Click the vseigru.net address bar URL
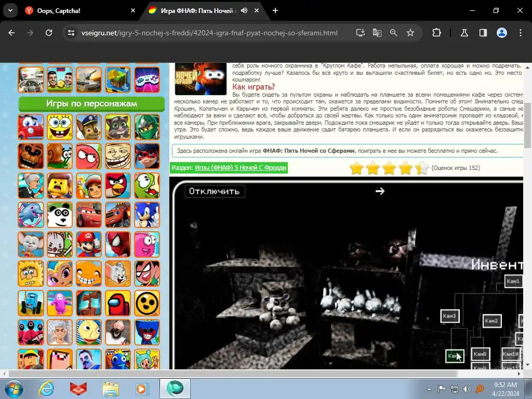Screen dimensions: 532x399 (x=209, y=33)
